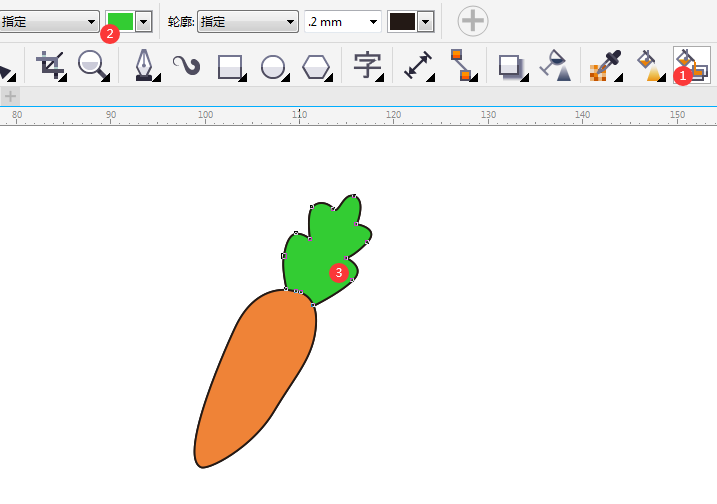
Task: Select the Zoom magnifier tool
Action: [x=92, y=66]
